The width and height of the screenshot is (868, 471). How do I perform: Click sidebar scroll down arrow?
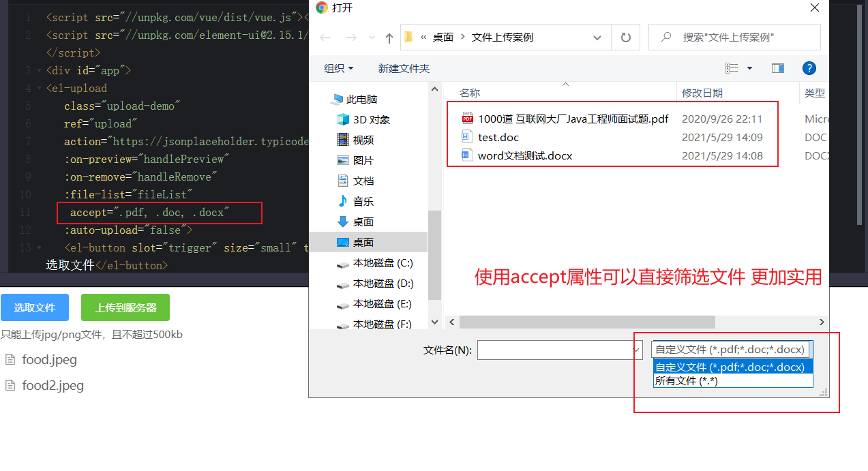434,323
